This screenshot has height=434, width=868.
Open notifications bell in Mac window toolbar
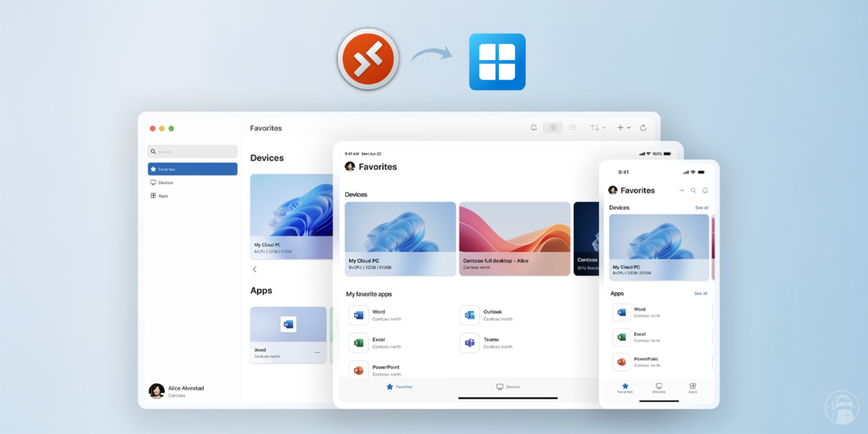tap(534, 128)
